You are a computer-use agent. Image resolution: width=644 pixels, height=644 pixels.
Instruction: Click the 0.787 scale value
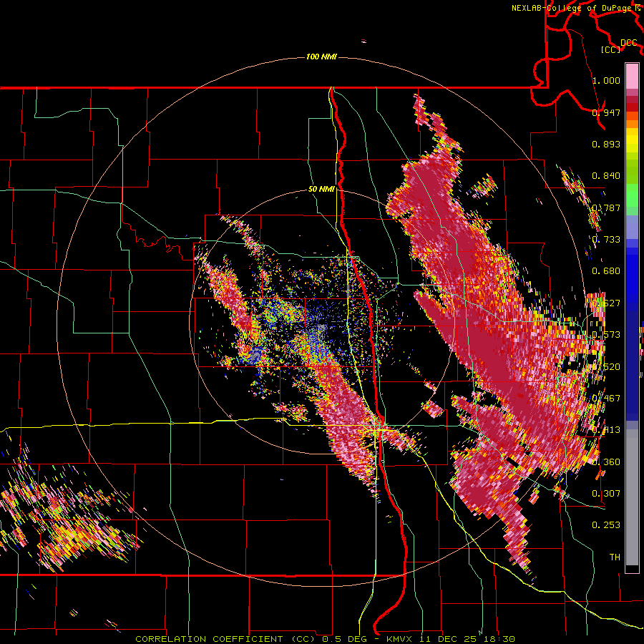(x=606, y=208)
